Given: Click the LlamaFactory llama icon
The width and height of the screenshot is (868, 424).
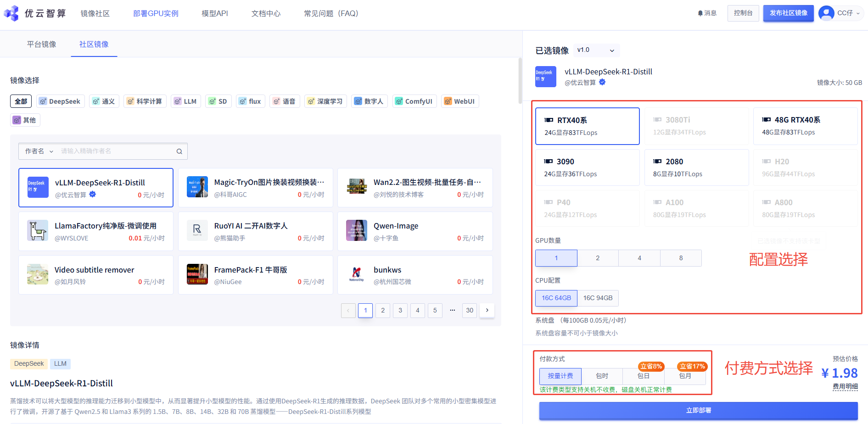Looking at the screenshot, I should click(38, 231).
